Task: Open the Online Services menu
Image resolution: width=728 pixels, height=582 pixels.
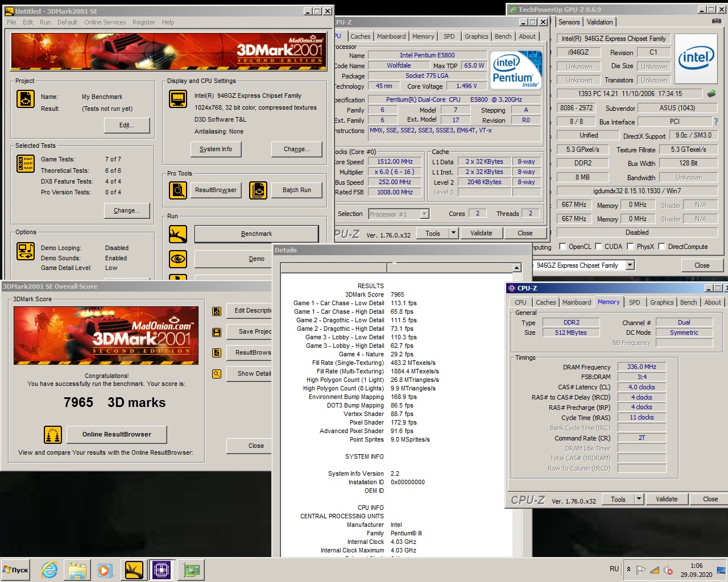Action: tap(105, 22)
